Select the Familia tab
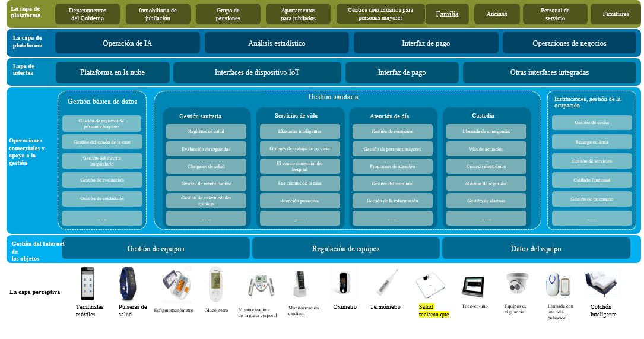The image size is (644, 339). click(x=446, y=14)
